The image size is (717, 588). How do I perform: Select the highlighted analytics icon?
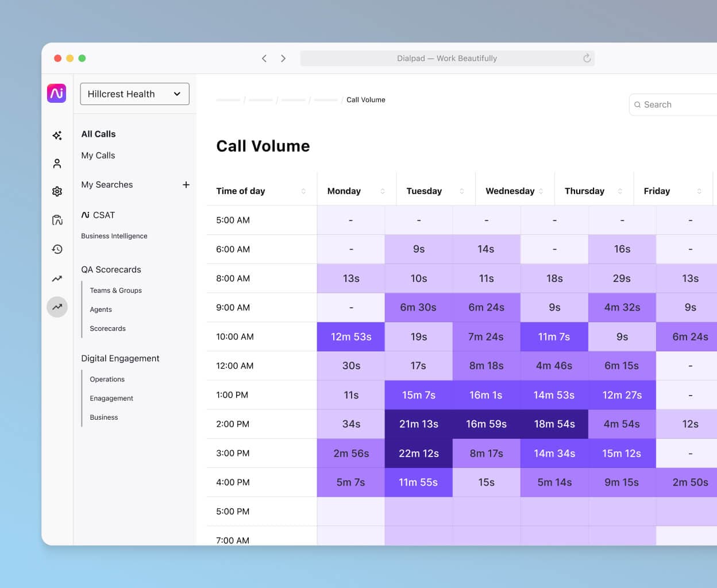[x=57, y=307]
